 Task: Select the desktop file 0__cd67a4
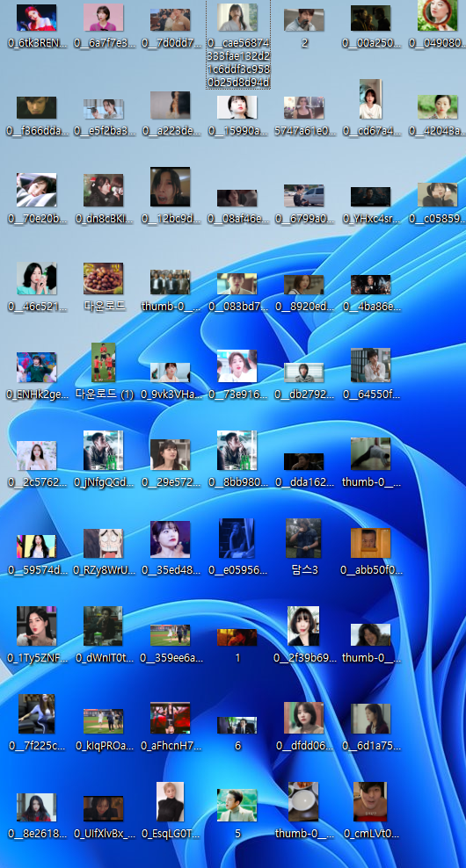coord(371,99)
